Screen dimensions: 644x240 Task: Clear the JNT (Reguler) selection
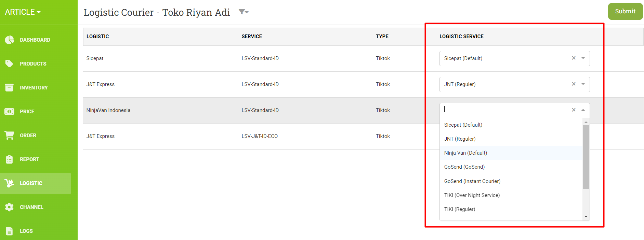click(x=574, y=84)
